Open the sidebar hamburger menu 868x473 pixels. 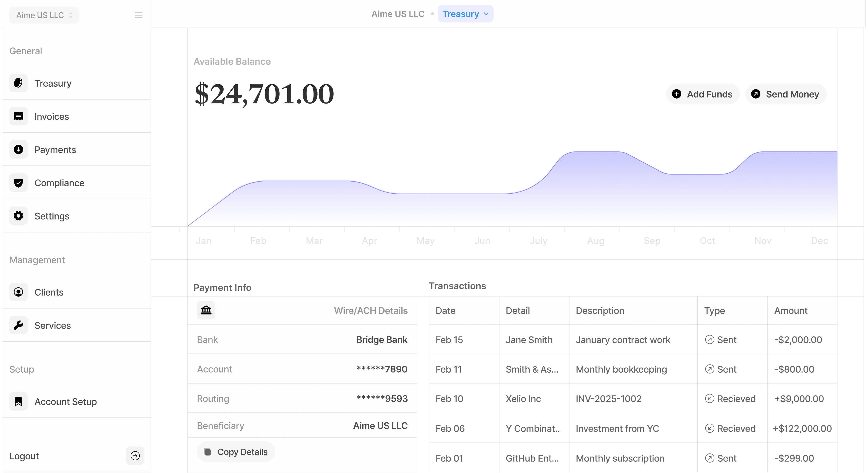(x=139, y=15)
